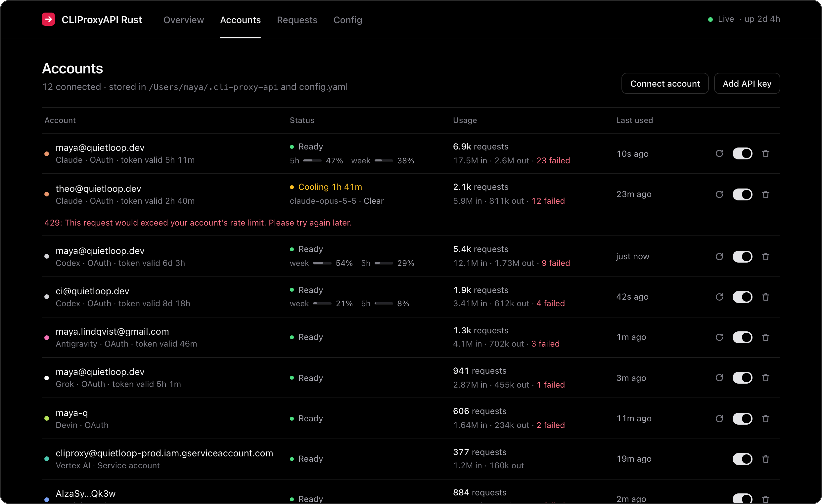Image resolution: width=822 pixels, height=504 pixels.
Task: Delete the Codex maya@quietloop.dev account
Action: (x=766, y=256)
